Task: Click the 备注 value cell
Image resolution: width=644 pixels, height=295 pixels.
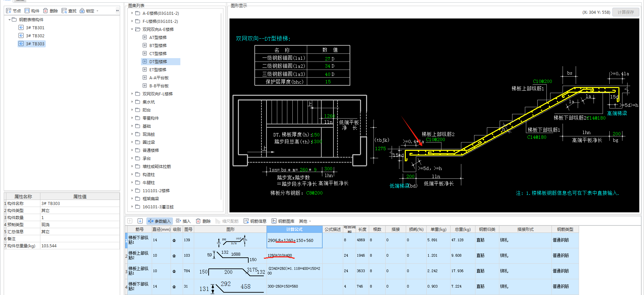Action: click(80, 239)
